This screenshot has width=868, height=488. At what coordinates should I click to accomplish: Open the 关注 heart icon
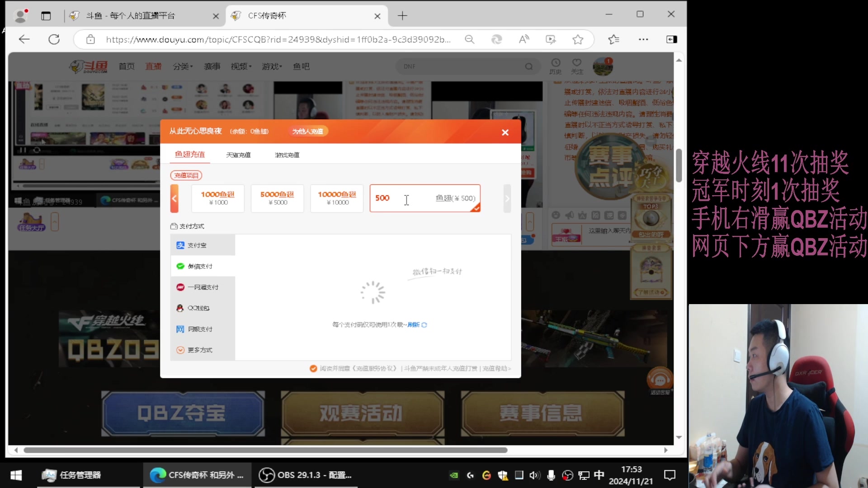click(577, 66)
